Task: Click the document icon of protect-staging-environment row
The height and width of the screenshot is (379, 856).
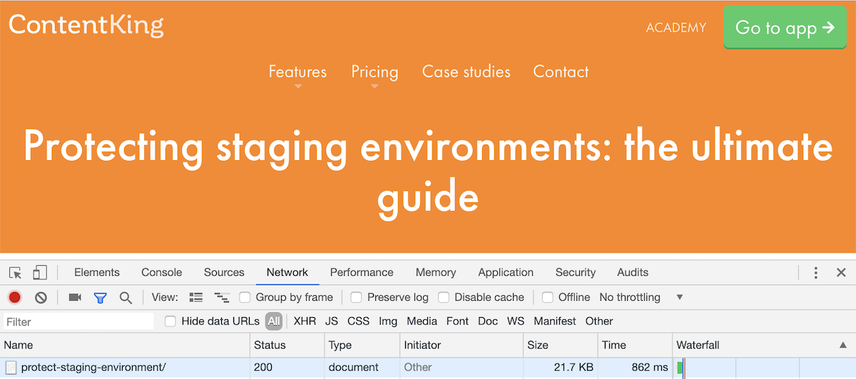Action: coord(11,368)
